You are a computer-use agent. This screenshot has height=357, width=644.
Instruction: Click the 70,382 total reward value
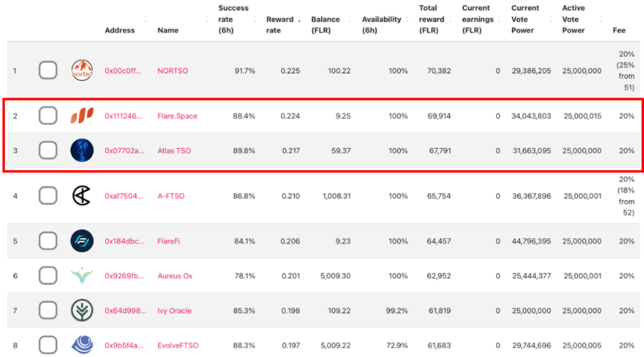(438, 71)
